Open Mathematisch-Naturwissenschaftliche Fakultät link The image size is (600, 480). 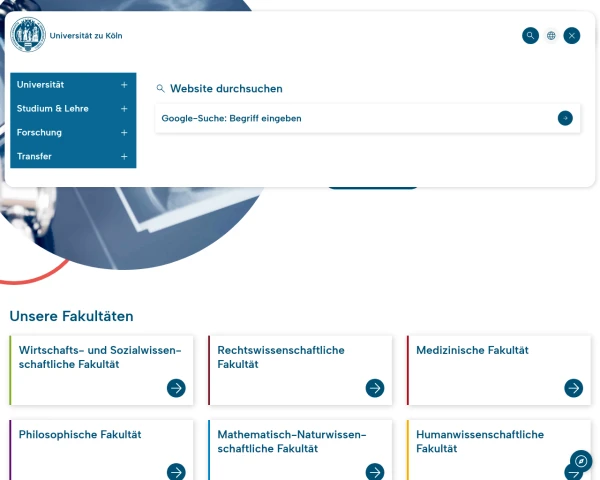tap(292, 441)
